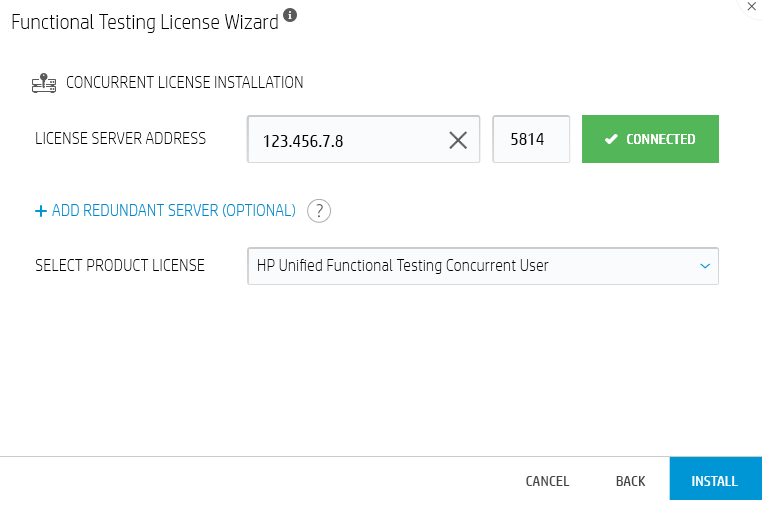Click the Concurrent License Installation heading
The image size is (780, 521).
tap(185, 82)
